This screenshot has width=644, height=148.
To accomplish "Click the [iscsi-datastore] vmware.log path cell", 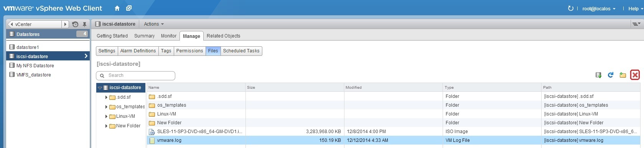I will pos(591,140).
